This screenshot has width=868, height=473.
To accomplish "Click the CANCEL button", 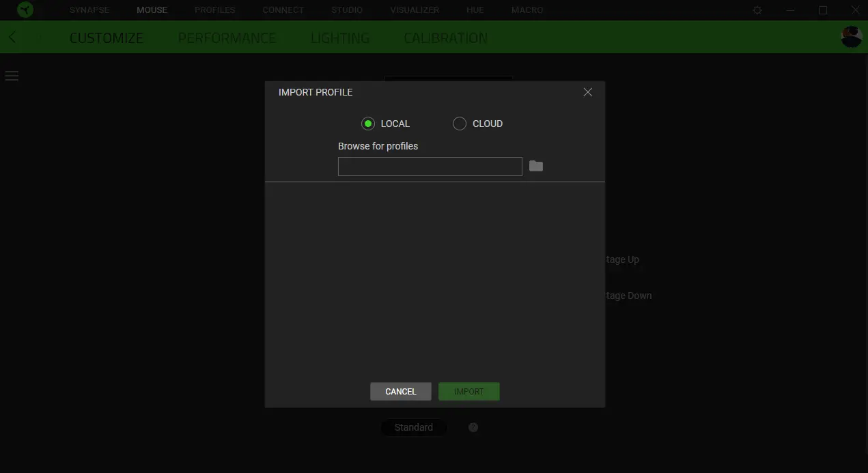I will (x=400, y=391).
